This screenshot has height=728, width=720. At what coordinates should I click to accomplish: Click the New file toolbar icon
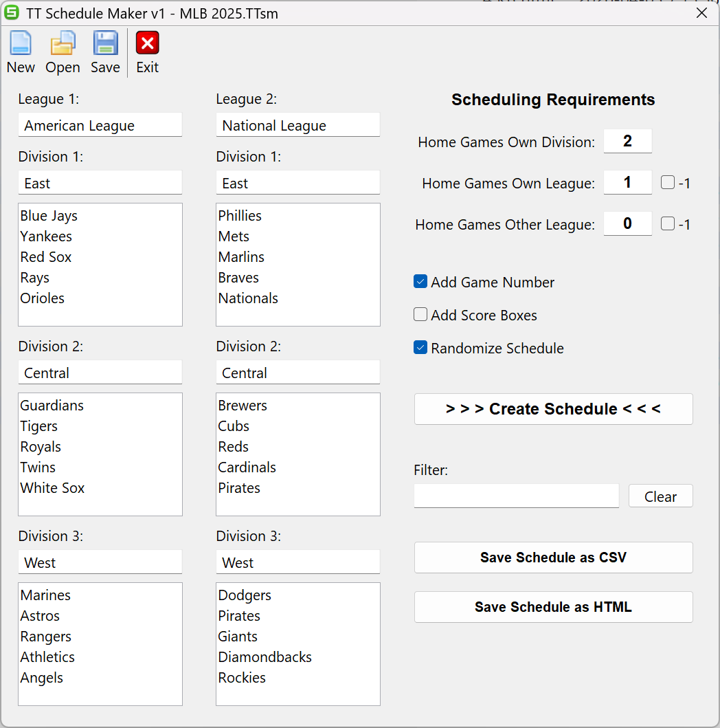(x=21, y=44)
